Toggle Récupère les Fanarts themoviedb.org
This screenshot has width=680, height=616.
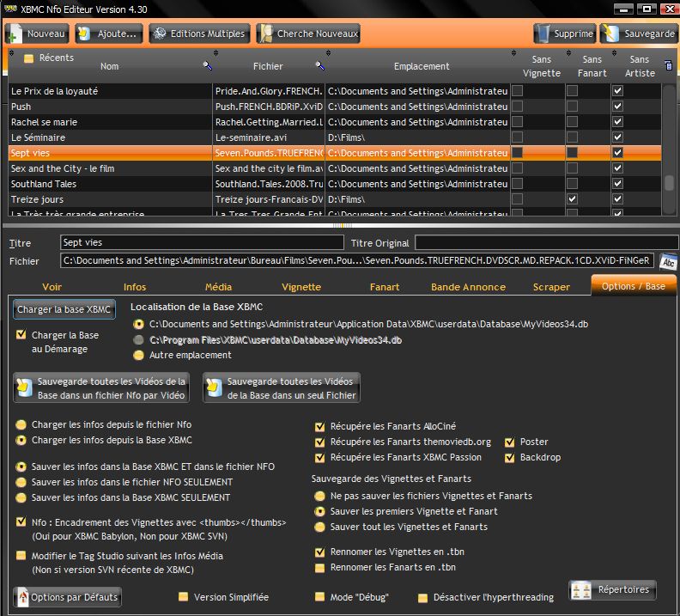click(x=319, y=442)
